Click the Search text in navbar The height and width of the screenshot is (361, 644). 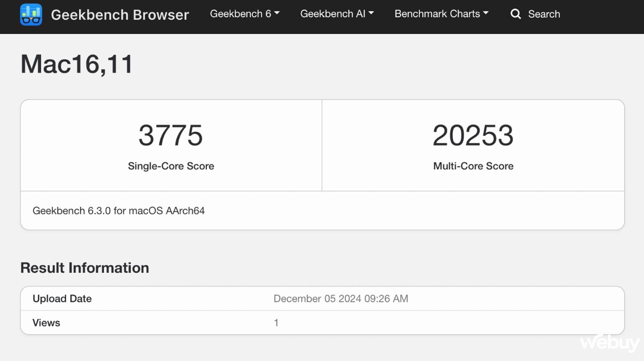pos(544,14)
